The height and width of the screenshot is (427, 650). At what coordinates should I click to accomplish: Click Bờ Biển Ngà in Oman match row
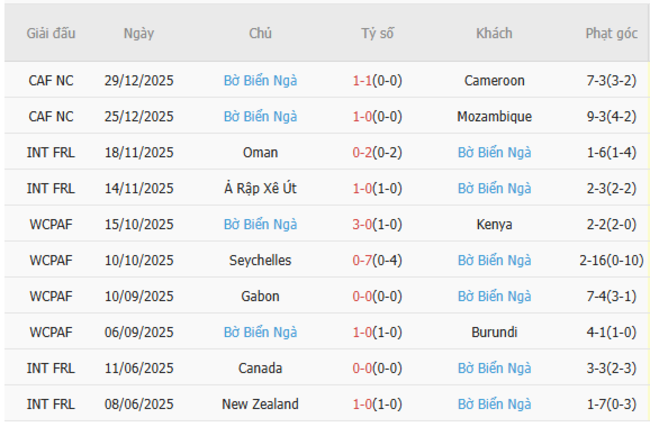(494, 153)
